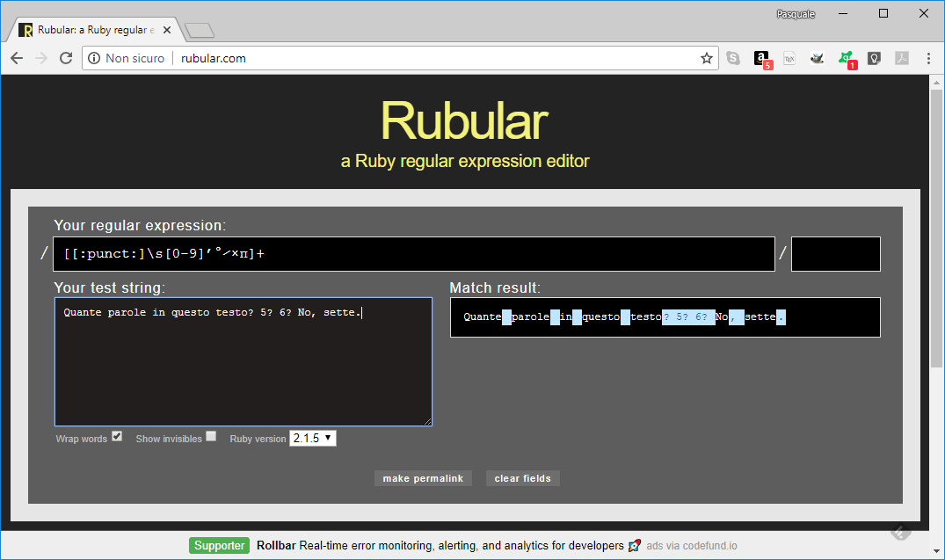Click the 'Your regular expression:' label
Image resolution: width=945 pixels, height=560 pixels.
(140, 225)
